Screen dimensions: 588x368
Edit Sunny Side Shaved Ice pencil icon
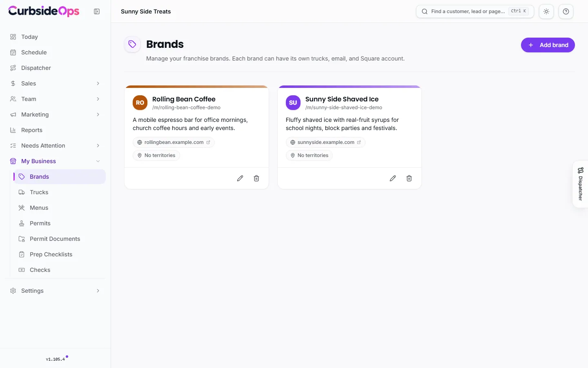pyautogui.click(x=393, y=178)
